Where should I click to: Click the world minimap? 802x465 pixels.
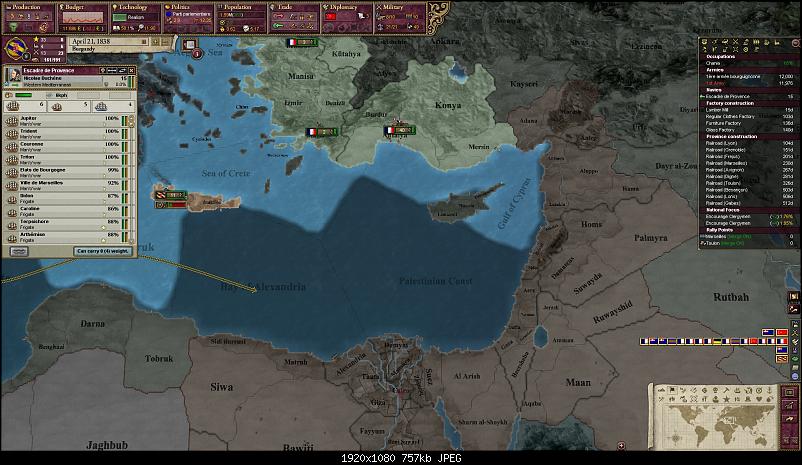(719, 425)
